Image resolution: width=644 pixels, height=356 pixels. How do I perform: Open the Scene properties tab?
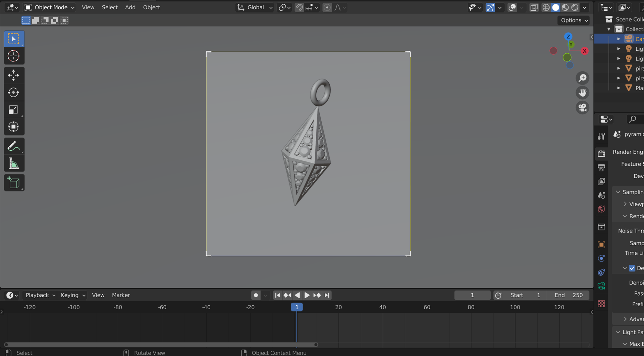[601, 195]
